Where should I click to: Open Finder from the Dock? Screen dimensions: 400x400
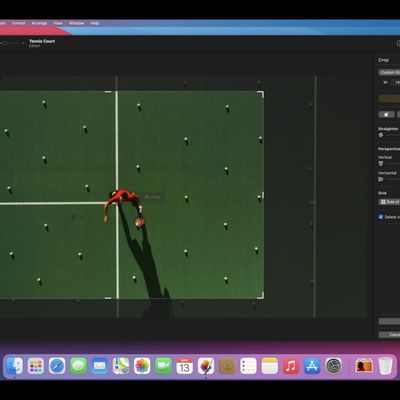pos(14,366)
